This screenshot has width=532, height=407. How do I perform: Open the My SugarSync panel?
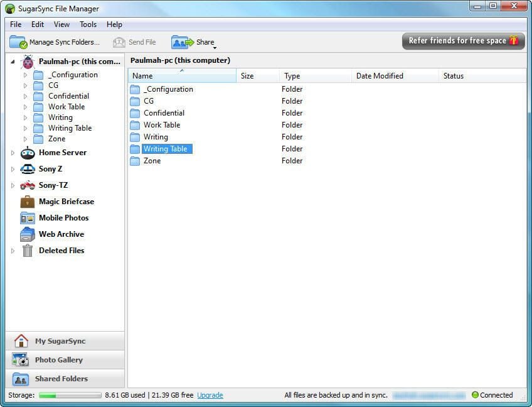point(65,341)
